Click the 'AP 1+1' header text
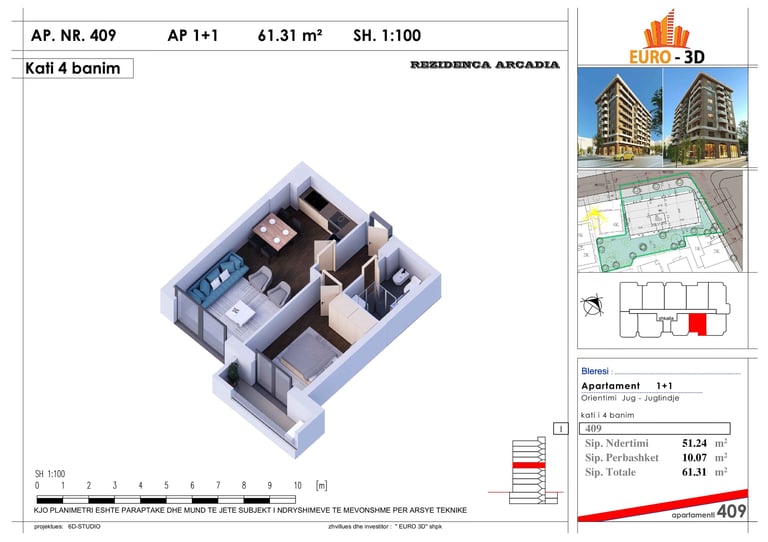 coord(192,35)
